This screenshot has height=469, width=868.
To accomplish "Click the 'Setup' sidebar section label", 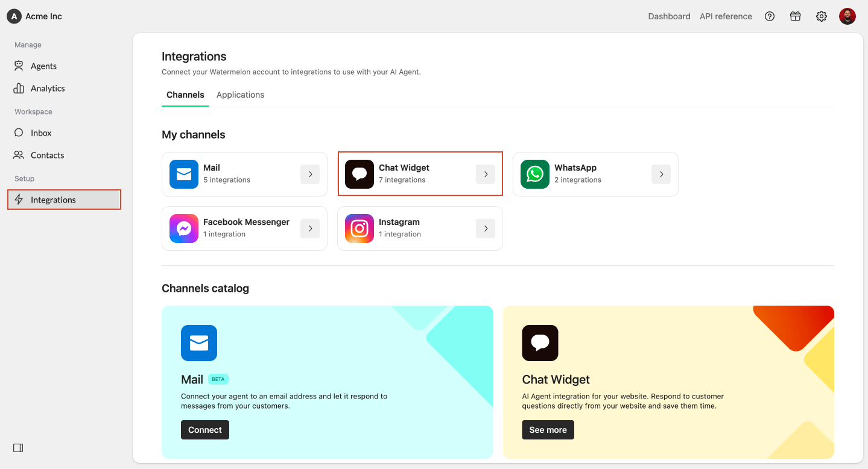I will [24, 178].
